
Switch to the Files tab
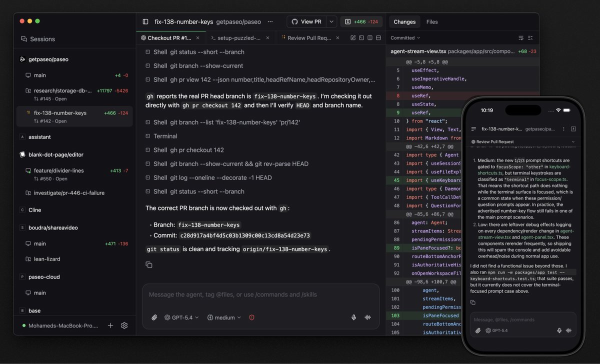(x=432, y=22)
